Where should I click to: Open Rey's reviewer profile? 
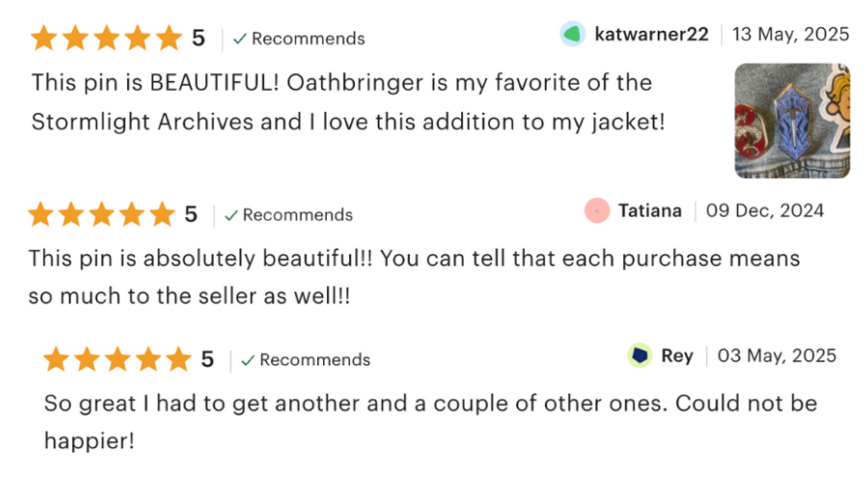677,356
